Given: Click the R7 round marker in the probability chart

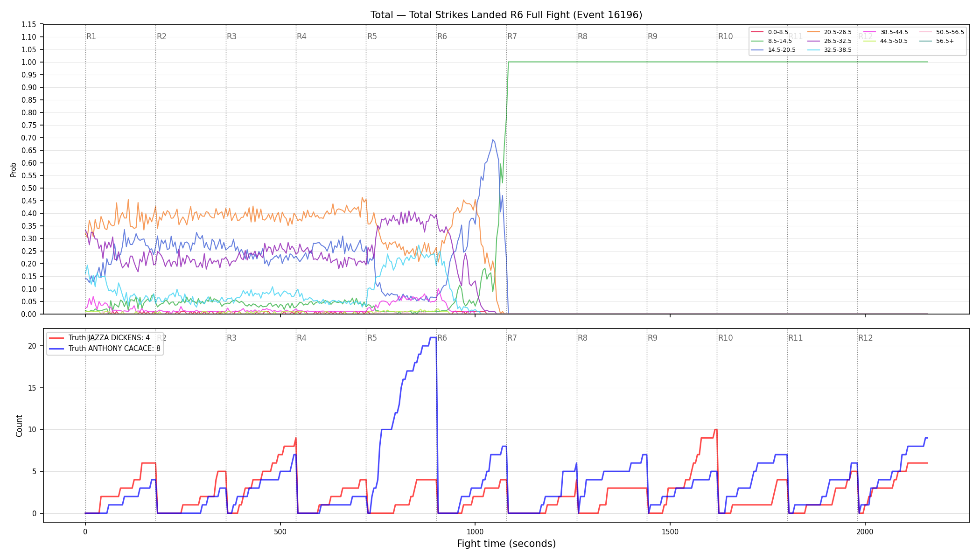Looking at the screenshot, I should (x=512, y=36).
